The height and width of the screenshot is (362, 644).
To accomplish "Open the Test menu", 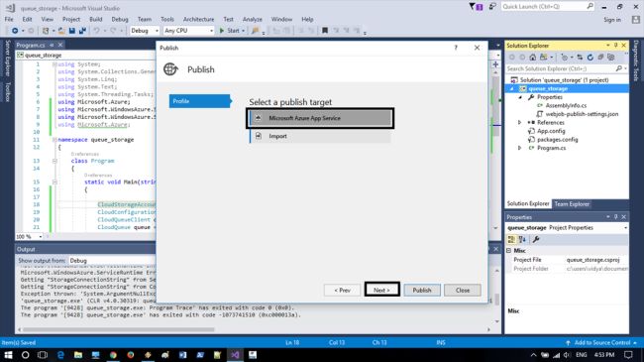I will [228, 19].
